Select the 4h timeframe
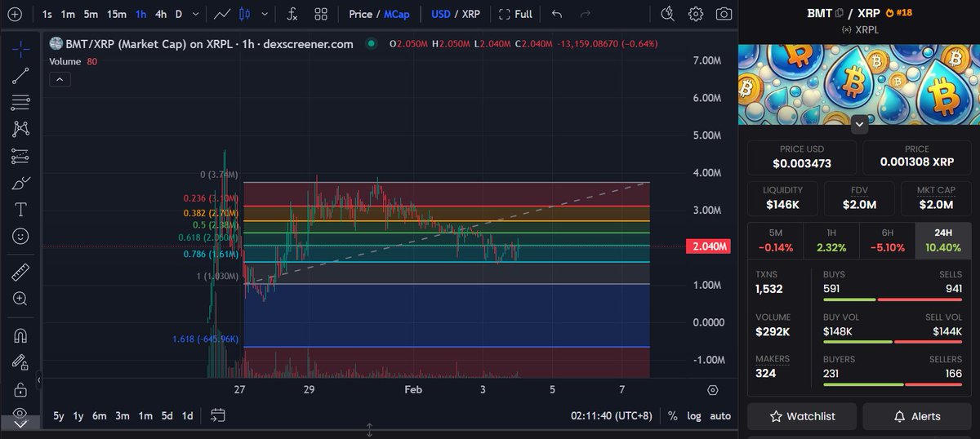Viewport: 980px width, 439px height. point(161,14)
